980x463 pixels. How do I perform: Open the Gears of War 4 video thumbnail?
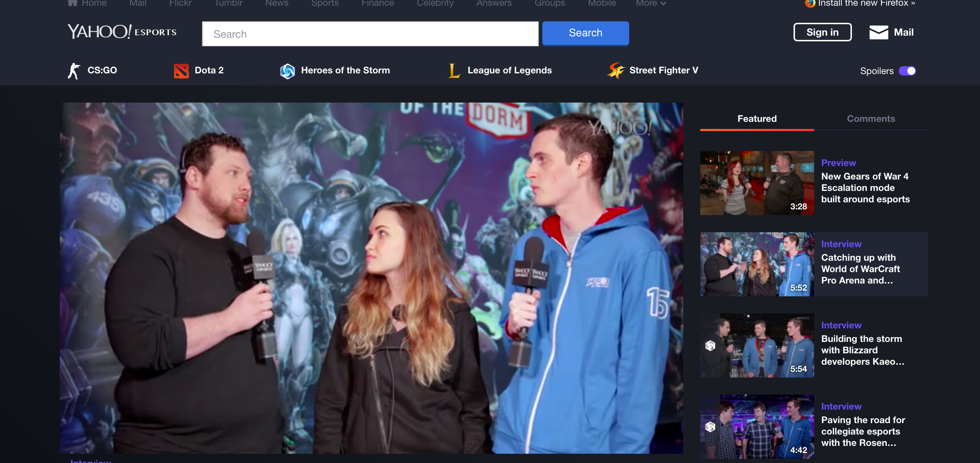(x=757, y=183)
